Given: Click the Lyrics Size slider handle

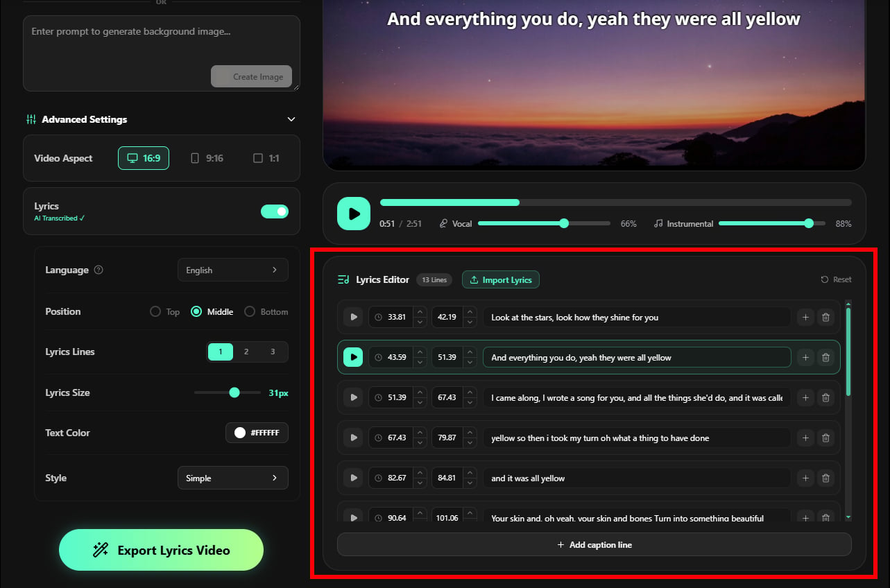Looking at the screenshot, I should point(234,392).
